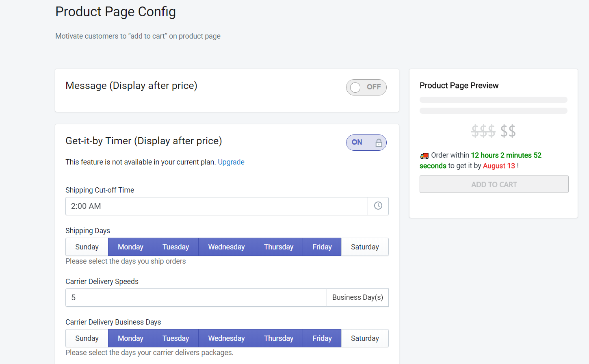Open the Upgrade plan link
This screenshot has width=589, height=364.
point(231,162)
